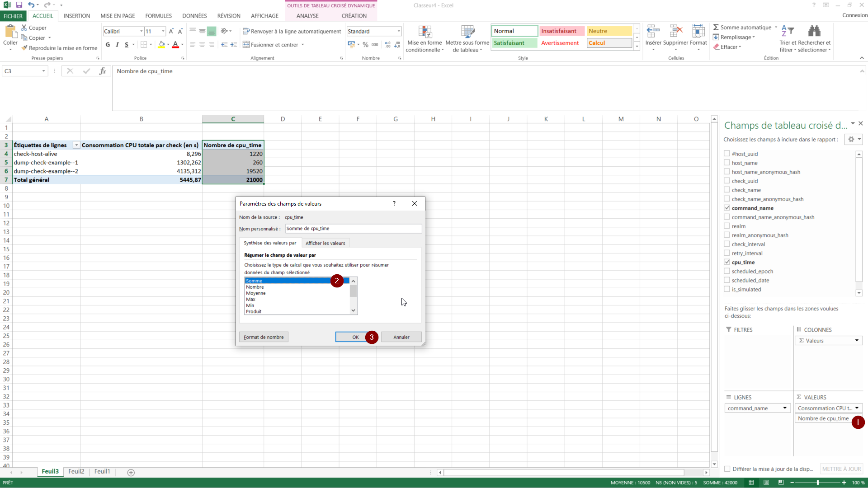Click the Italic (I) formatting icon
This screenshot has width=868, height=488.
click(117, 45)
